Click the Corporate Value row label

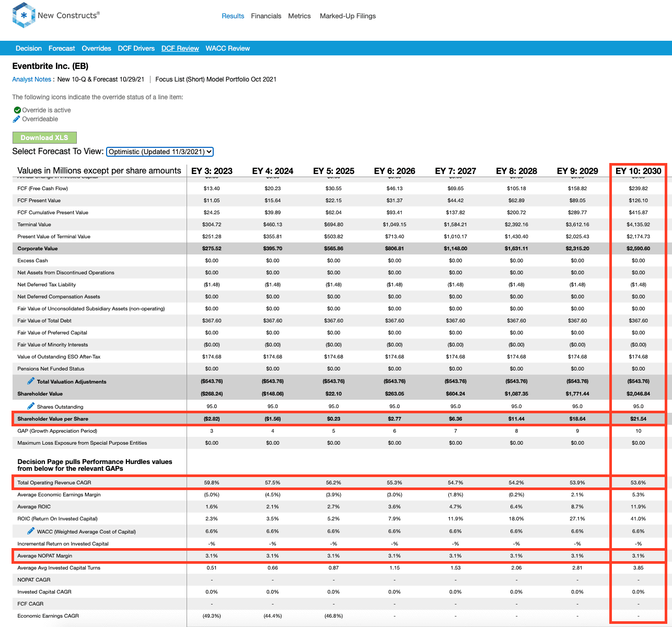coord(38,248)
